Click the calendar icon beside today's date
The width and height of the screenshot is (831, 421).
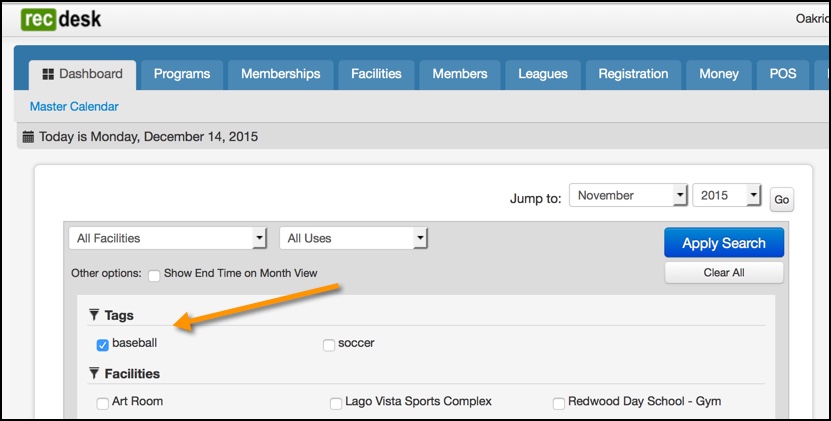[x=28, y=137]
